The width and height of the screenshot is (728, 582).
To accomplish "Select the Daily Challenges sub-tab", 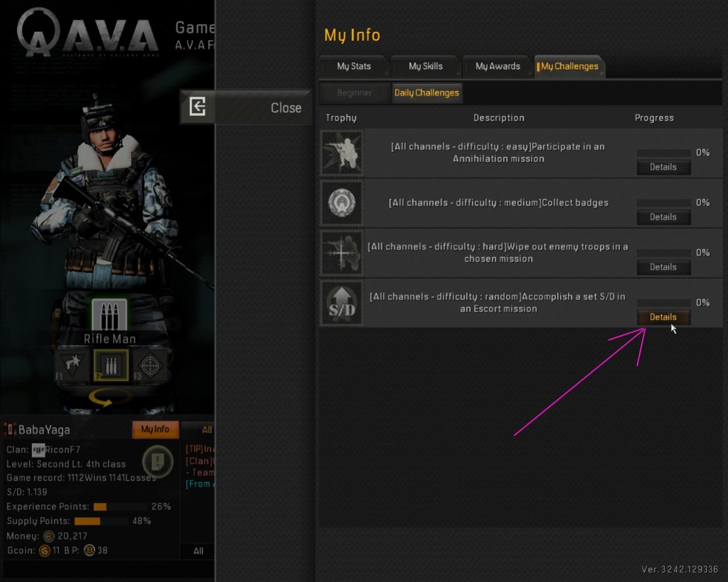I will coord(426,93).
